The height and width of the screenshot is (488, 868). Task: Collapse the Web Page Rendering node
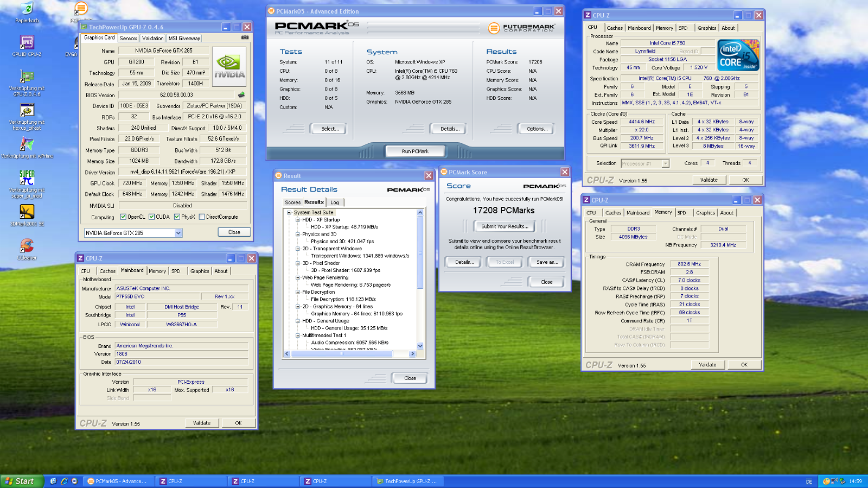[298, 277]
